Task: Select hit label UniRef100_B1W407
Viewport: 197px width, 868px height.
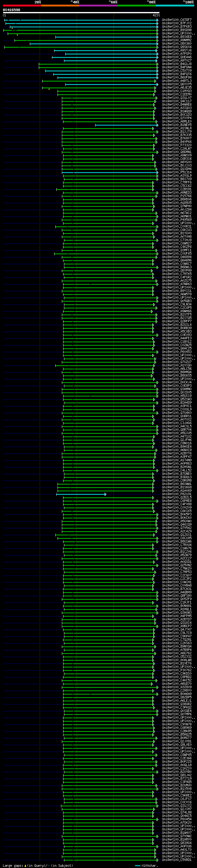Action: (x=177, y=833)
